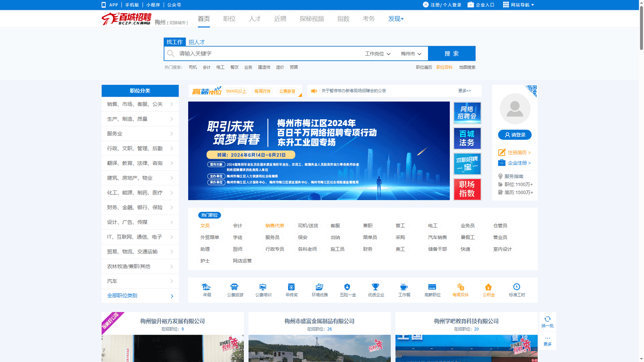Click the 每周双休 icon

click(x=460, y=287)
